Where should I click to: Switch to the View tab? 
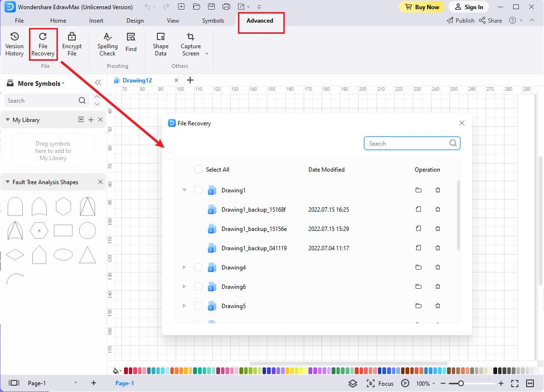coord(173,20)
